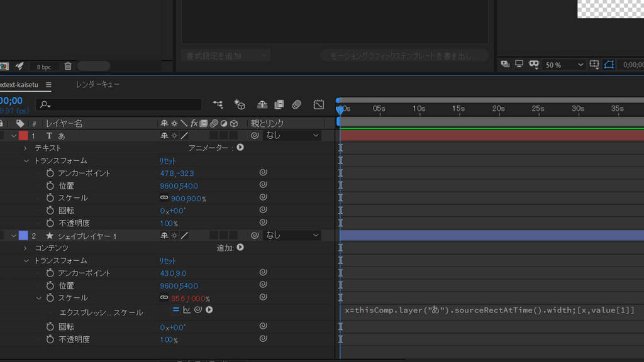The height and width of the screenshot is (362, 644).
Task: Click pick whip for あ layer 不透明度
Action: pyautogui.click(x=264, y=223)
